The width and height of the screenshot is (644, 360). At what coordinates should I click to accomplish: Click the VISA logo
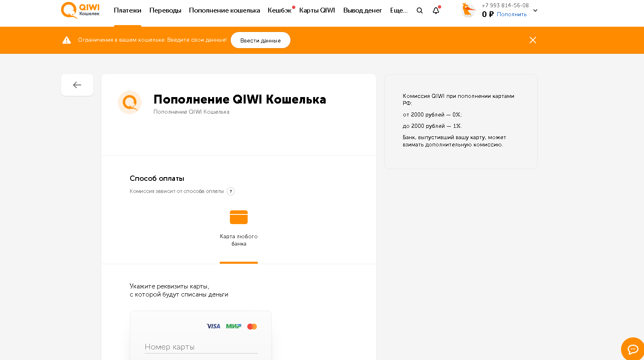[x=213, y=326]
